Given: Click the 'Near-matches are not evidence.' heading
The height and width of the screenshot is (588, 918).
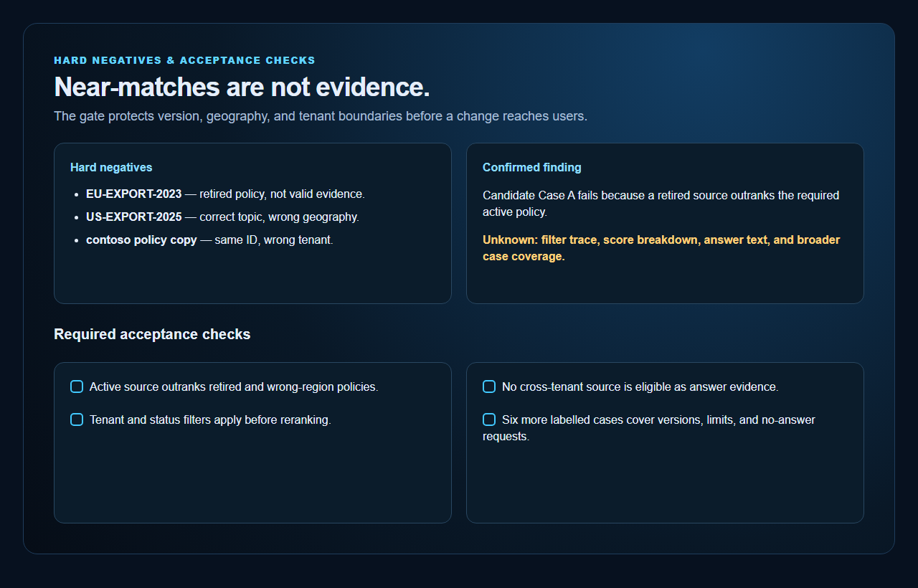Looking at the screenshot, I should [242, 87].
